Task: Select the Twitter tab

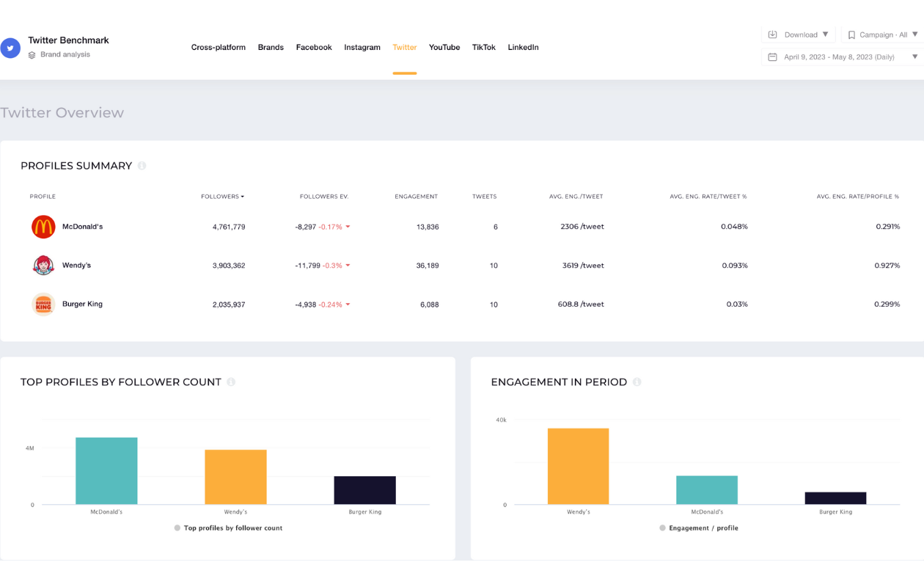Action: 405,48
